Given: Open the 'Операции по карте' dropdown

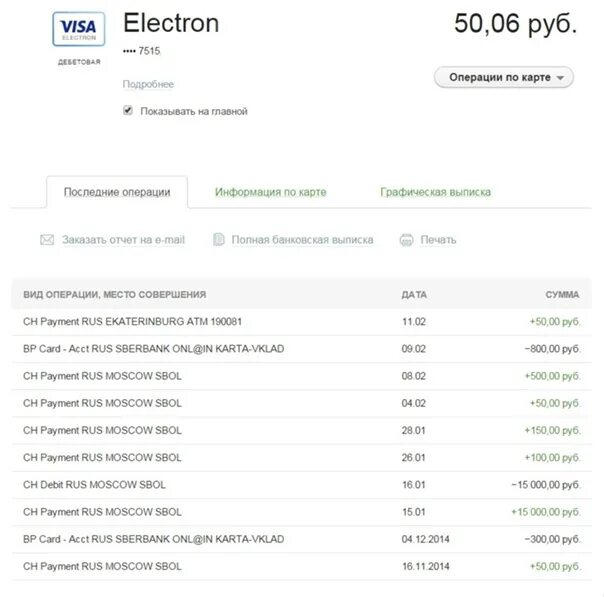Looking at the screenshot, I should click(x=504, y=77).
